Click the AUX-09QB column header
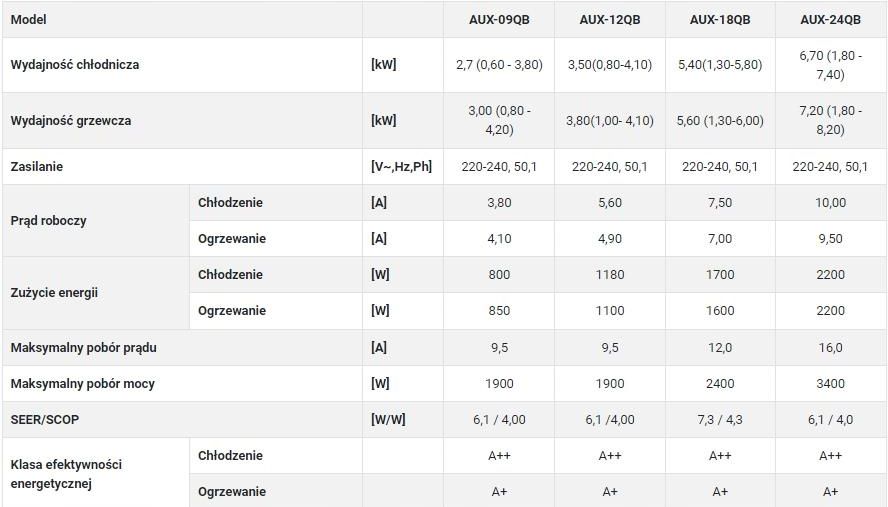The height and width of the screenshot is (507, 888). 499,20
